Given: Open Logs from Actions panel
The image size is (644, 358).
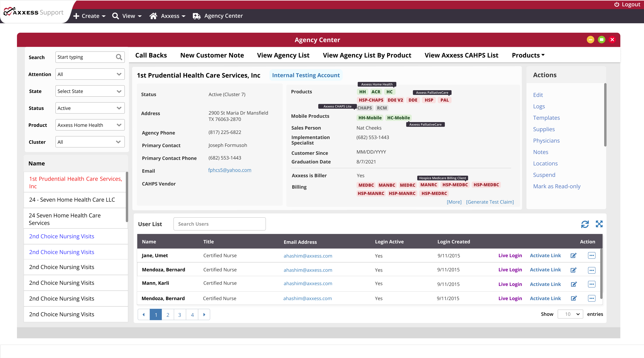Looking at the screenshot, I should pyautogui.click(x=539, y=106).
